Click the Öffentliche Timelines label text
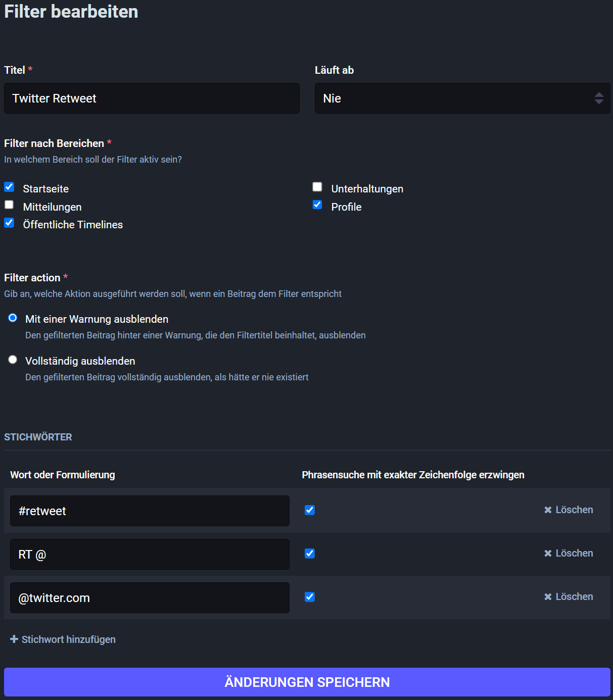The image size is (613, 700). (x=73, y=225)
